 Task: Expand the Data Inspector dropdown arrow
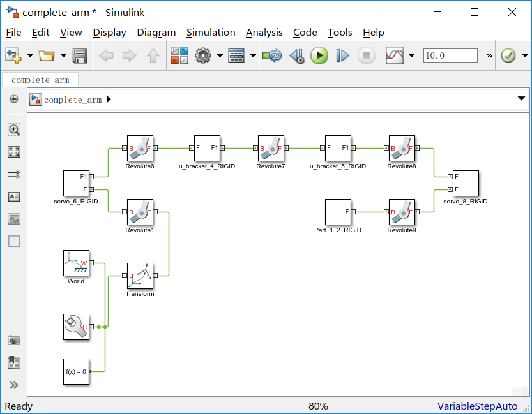[x=411, y=56]
